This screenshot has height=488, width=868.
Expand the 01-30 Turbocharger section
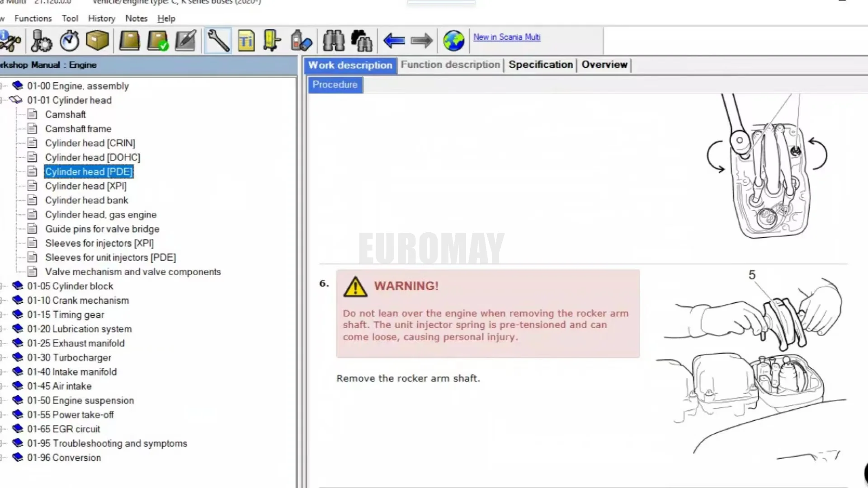click(2, 357)
